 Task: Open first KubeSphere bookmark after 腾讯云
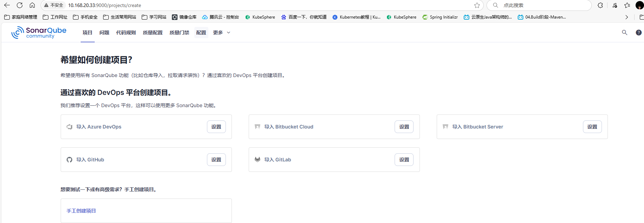(260, 17)
